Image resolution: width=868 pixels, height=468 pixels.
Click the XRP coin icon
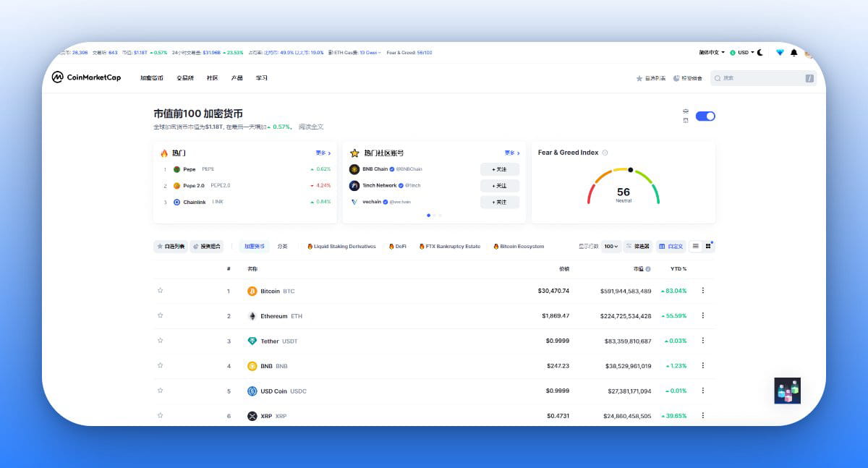pos(252,416)
